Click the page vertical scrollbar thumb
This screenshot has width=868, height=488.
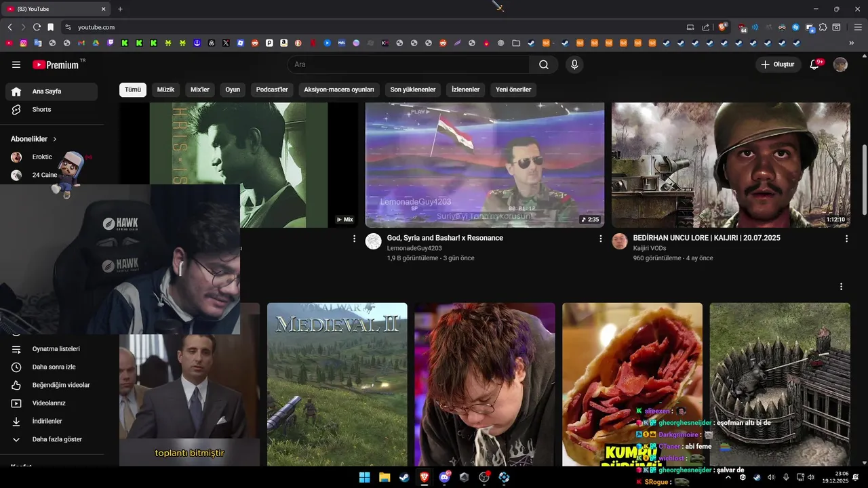[x=864, y=180]
